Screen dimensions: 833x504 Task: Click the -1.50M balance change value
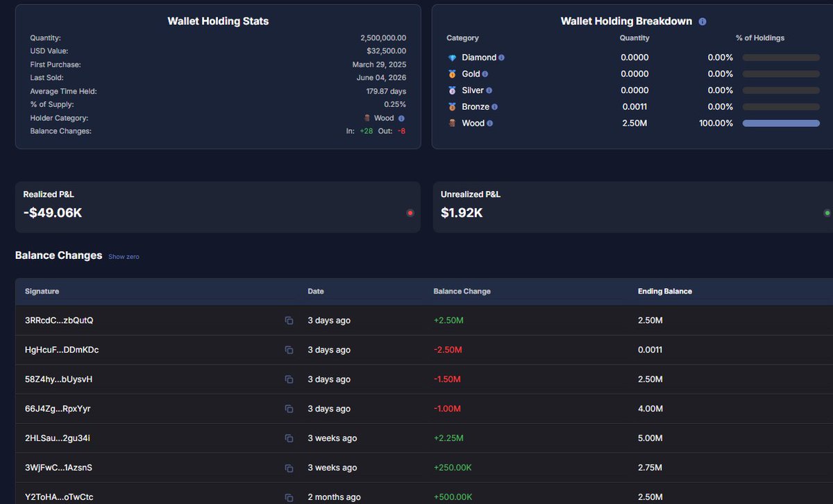click(x=447, y=380)
